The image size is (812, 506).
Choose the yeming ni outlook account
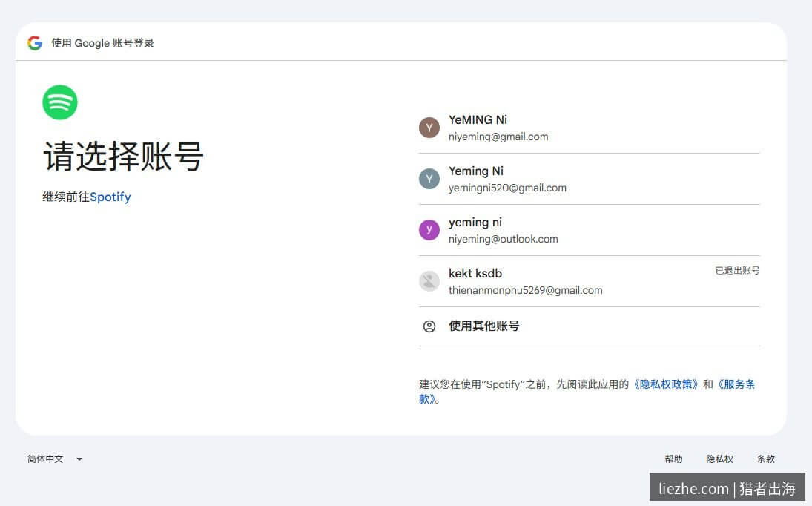(x=590, y=231)
